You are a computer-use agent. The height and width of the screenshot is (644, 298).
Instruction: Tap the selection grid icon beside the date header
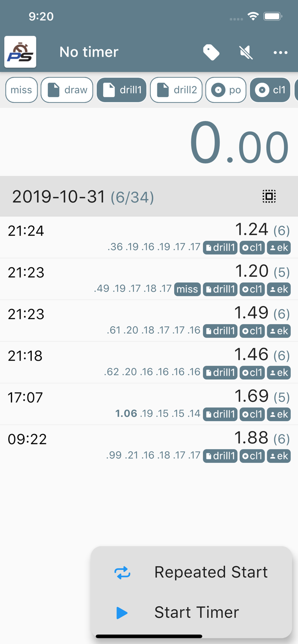tap(269, 196)
